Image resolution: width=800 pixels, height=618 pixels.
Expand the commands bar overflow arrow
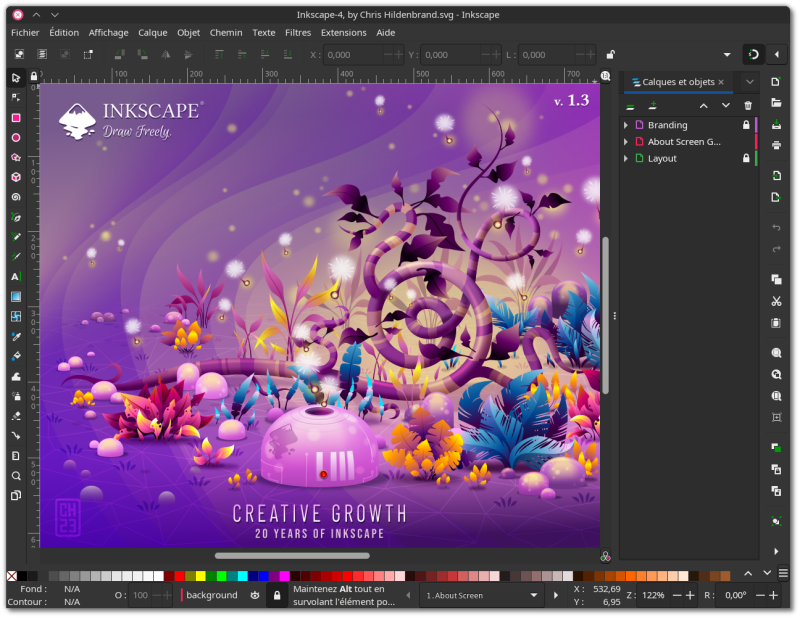pyautogui.click(x=776, y=551)
